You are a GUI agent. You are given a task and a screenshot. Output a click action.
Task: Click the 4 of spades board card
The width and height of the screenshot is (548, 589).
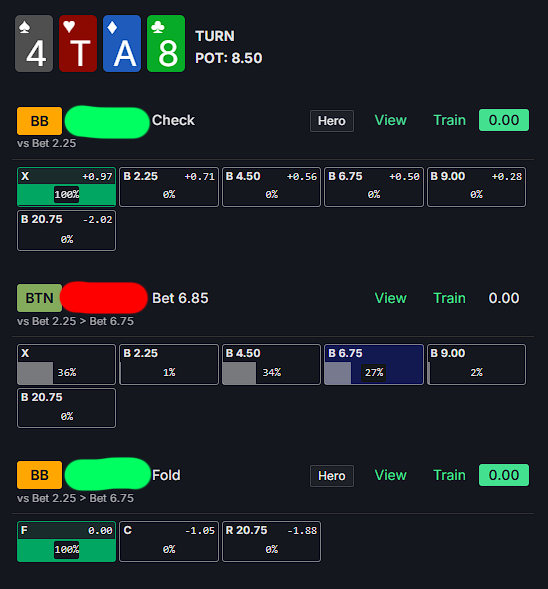pos(34,44)
